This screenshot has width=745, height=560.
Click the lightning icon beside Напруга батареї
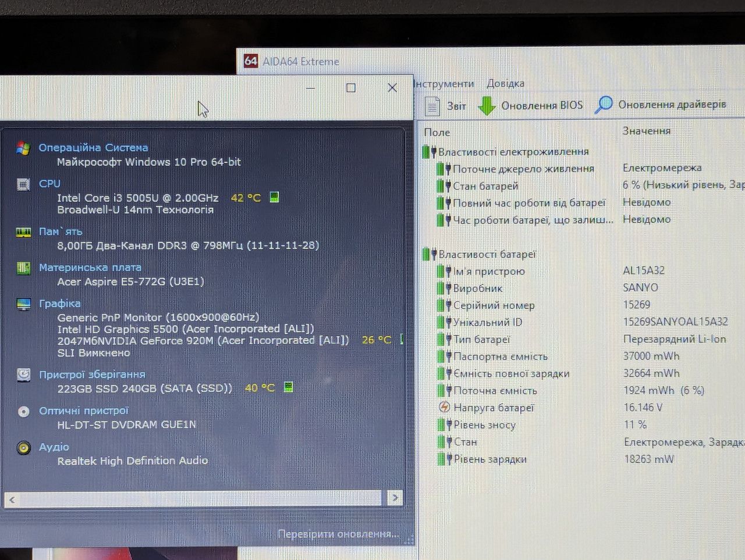click(x=445, y=408)
